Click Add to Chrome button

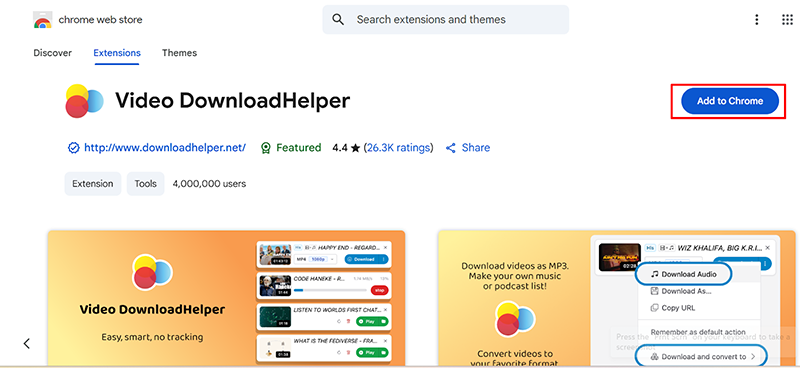tap(730, 101)
